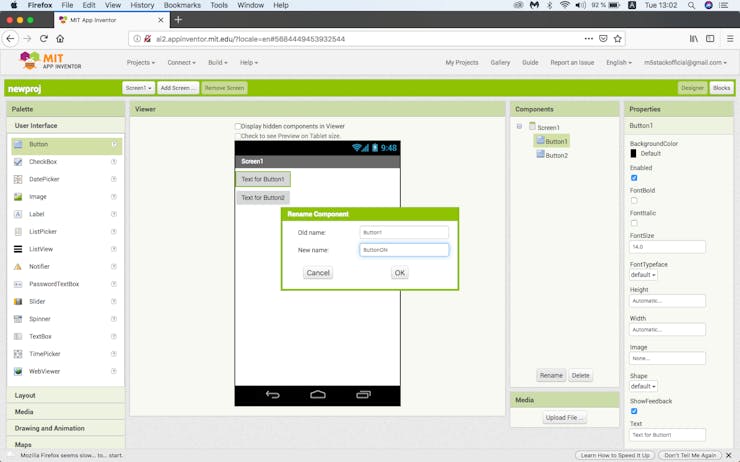Open the Firefox hamburger menu
Viewport: 740px width, 462px height.
pyautogui.click(x=730, y=39)
